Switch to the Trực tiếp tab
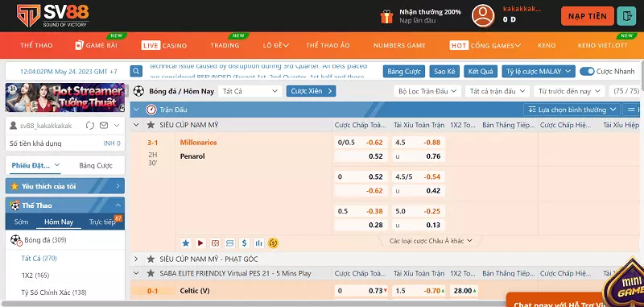This screenshot has height=307, width=644. tap(102, 222)
